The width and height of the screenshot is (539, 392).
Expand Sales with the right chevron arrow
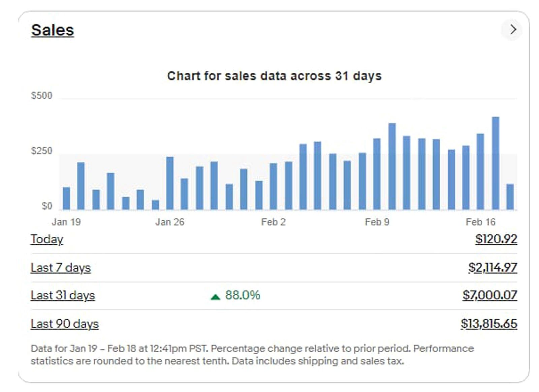[513, 30]
